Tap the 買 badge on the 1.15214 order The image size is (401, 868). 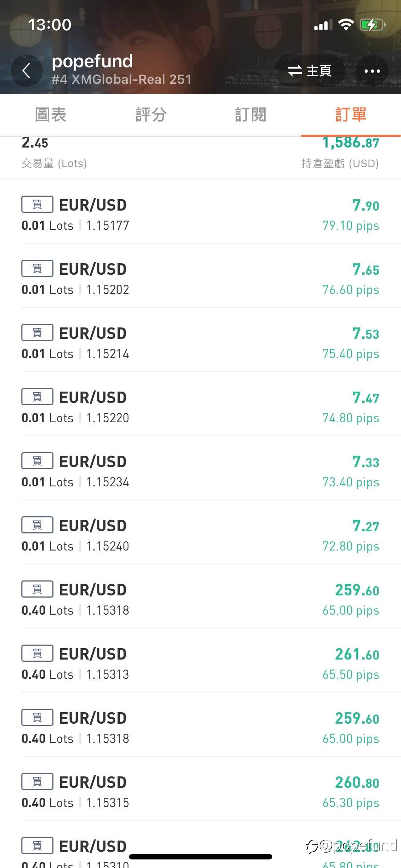click(37, 332)
